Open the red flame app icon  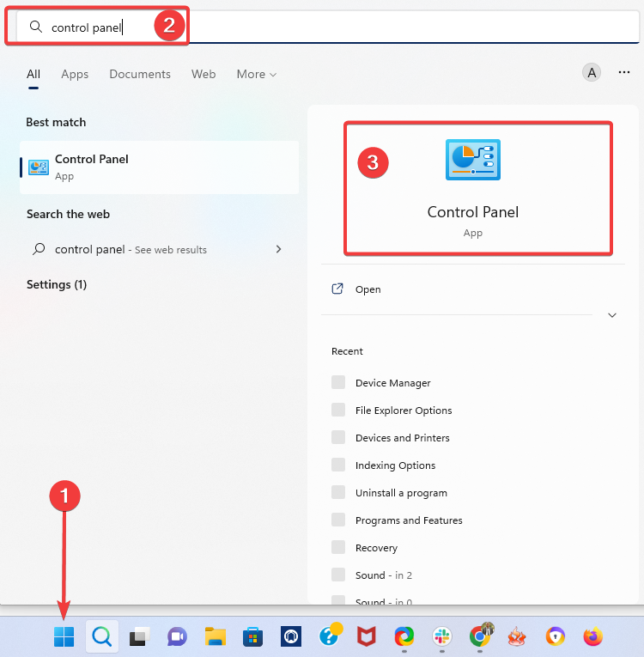click(517, 637)
